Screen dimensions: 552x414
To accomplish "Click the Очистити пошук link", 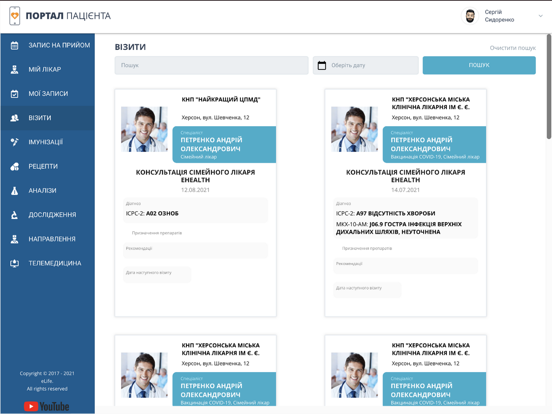I will click(513, 48).
